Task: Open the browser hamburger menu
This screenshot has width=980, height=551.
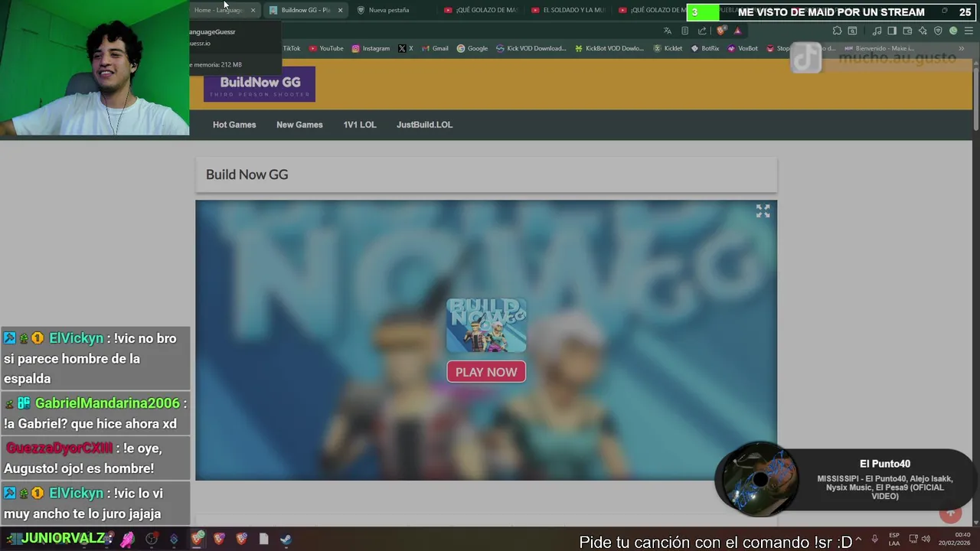Action: 969,31
